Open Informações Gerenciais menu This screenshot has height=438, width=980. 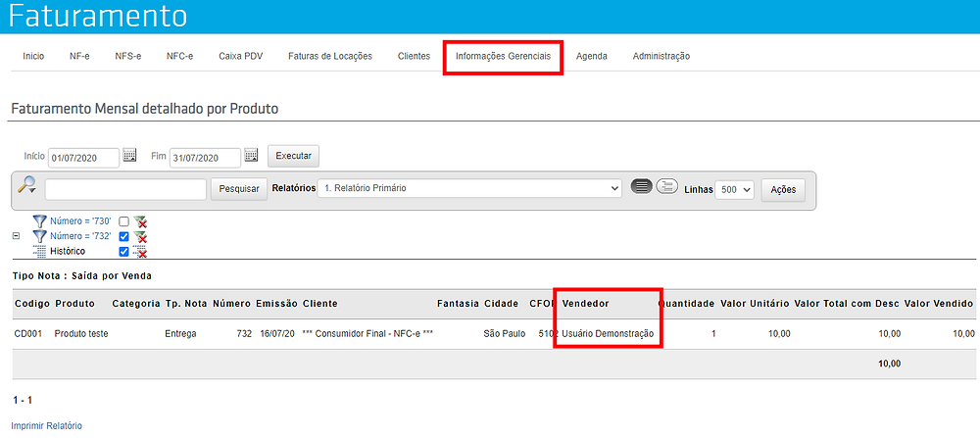(x=503, y=56)
